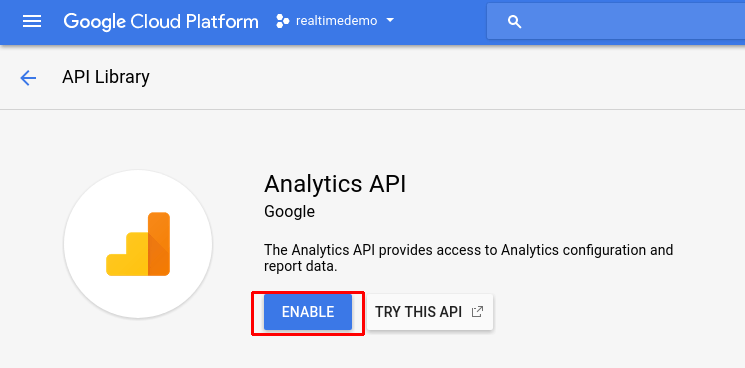Screen dimensions: 745x368
Task: Click the Analytics API heading
Action: coord(335,184)
